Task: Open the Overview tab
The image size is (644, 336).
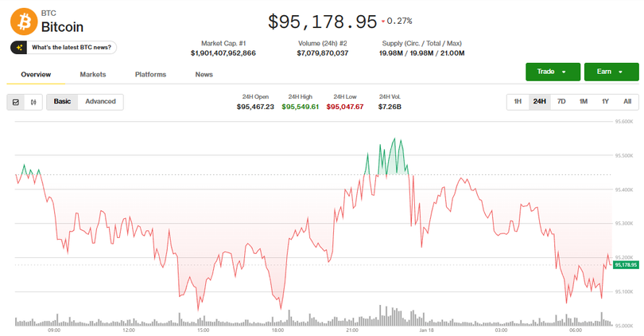Action: click(x=36, y=75)
